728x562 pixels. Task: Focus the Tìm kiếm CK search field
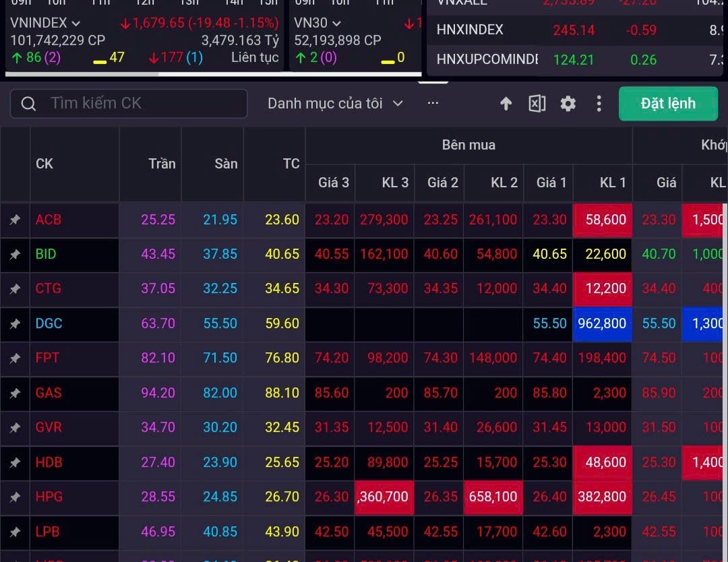[129, 104]
